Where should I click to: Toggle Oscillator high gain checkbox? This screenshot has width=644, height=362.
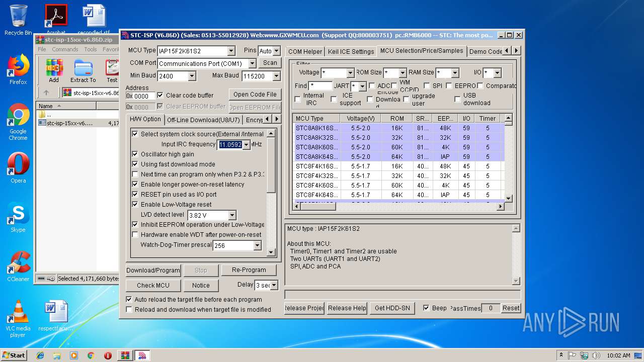coord(135,154)
